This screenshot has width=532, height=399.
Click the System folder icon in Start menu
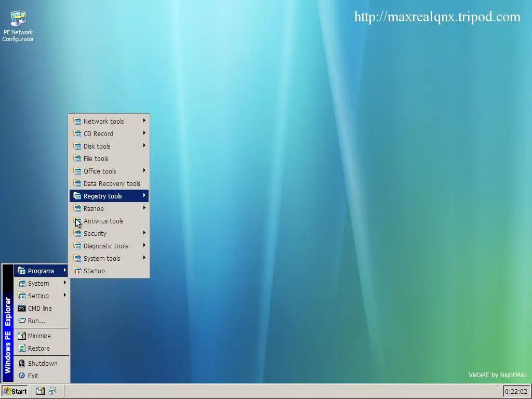(22, 283)
